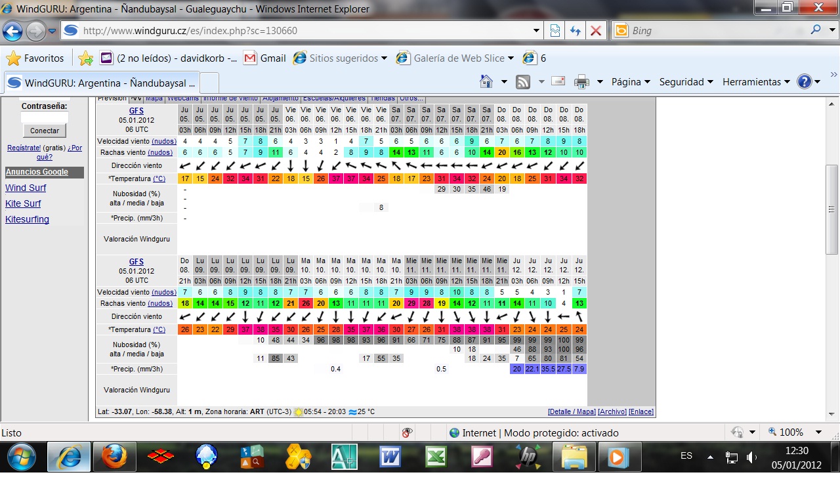This screenshot has width=840, height=504.
Task: Click the Read mail envelope icon
Action: tap(558, 82)
